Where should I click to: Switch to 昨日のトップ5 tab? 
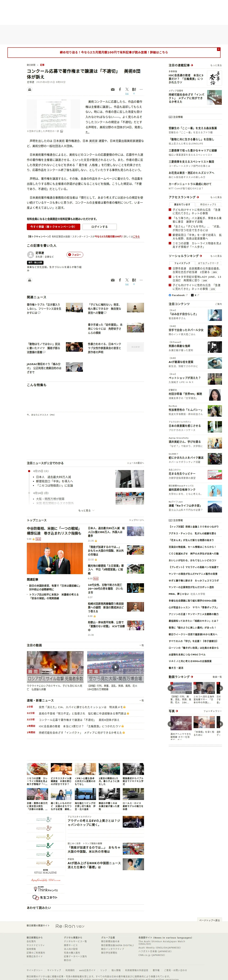(x=208, y=204)
